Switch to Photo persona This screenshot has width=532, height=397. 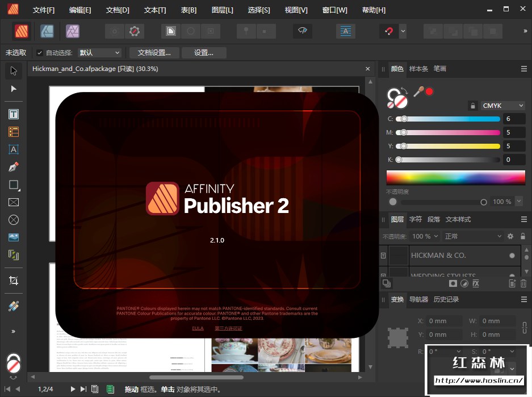tap(72, 31)
